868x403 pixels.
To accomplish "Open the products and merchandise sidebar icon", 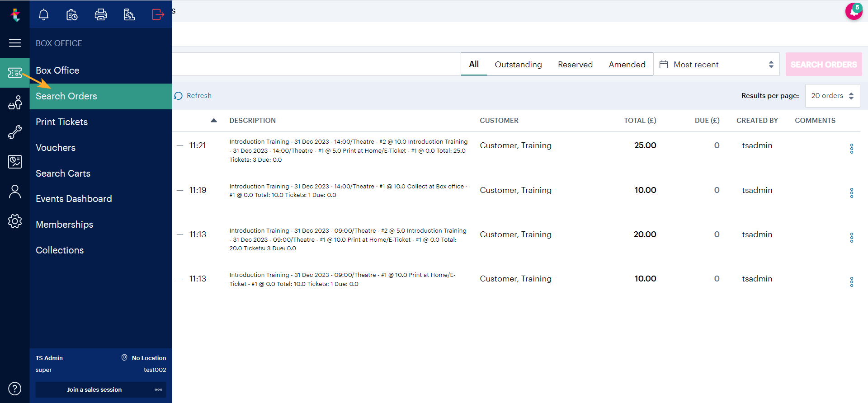I will tap(15, 103).
